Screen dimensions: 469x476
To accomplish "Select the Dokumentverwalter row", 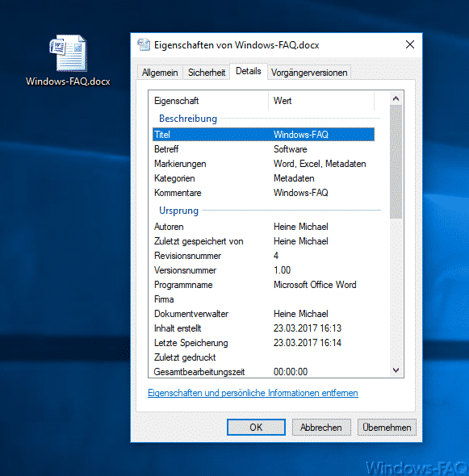I will (x=263, y=314).
